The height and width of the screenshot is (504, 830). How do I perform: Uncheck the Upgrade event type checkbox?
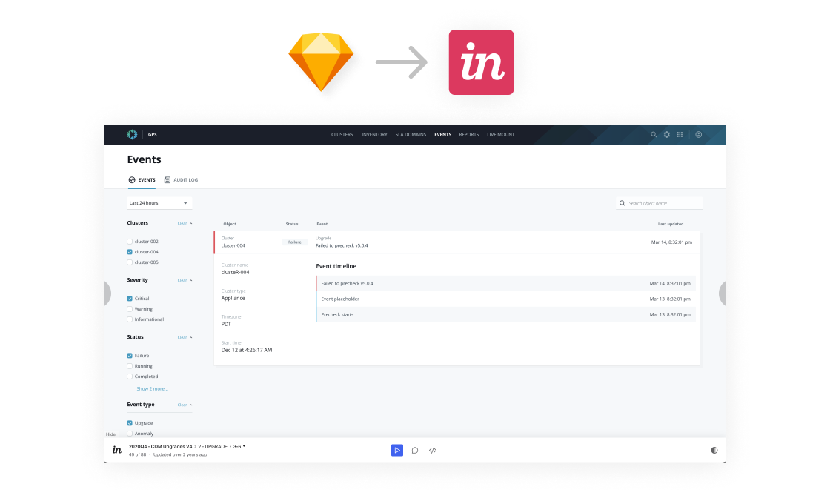pos(130,423)
